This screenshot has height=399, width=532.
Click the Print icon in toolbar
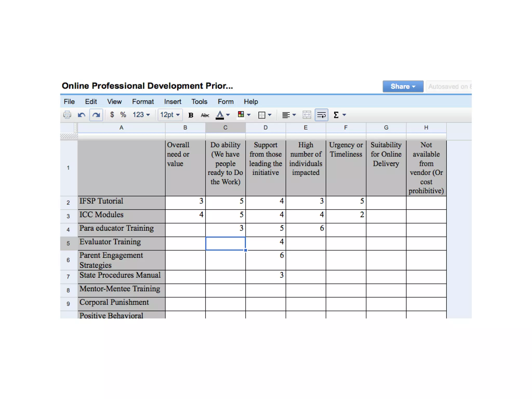pos(67,115)
